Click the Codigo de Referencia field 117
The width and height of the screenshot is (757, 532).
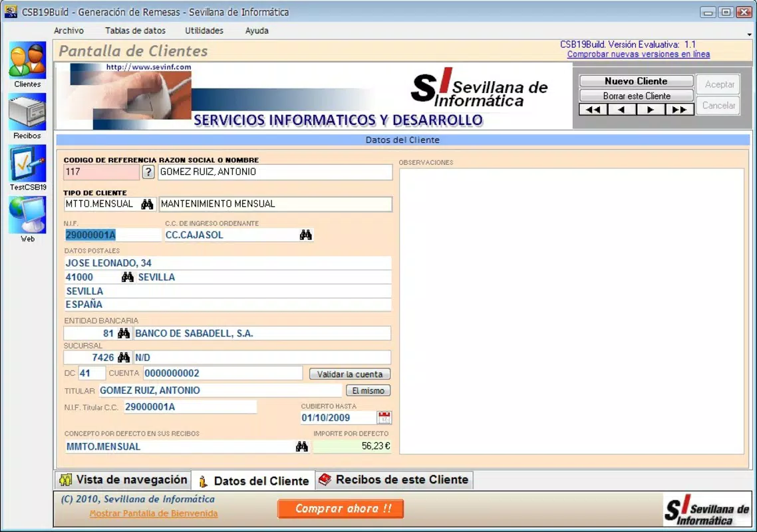[101, 172]
